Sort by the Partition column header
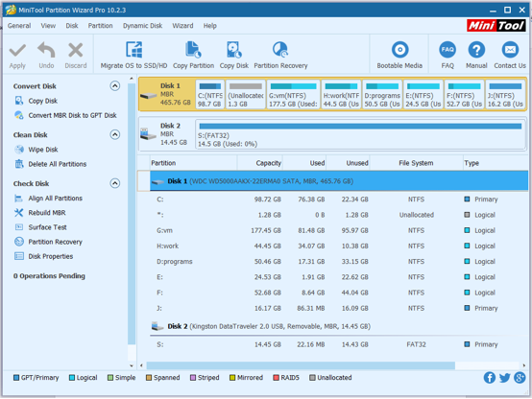 [x=193, y=163]
